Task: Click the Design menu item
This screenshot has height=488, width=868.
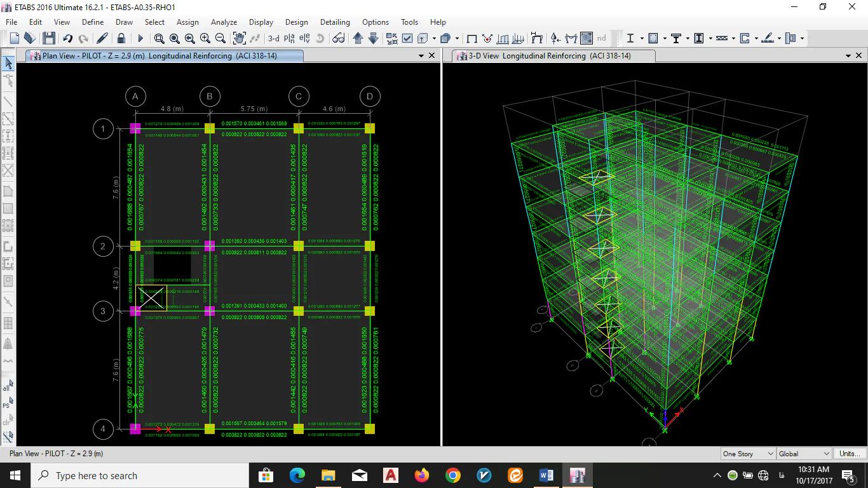Action: 297,22
